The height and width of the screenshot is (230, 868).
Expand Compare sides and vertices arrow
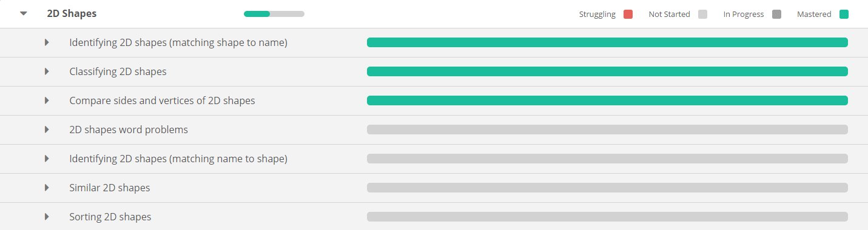[47, 100]
